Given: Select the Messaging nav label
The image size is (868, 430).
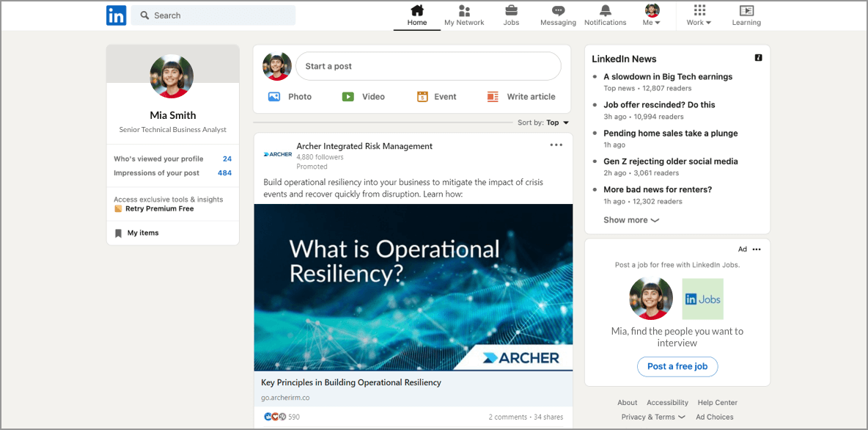Looking at the screenshot, I should [x=558, y=23].
